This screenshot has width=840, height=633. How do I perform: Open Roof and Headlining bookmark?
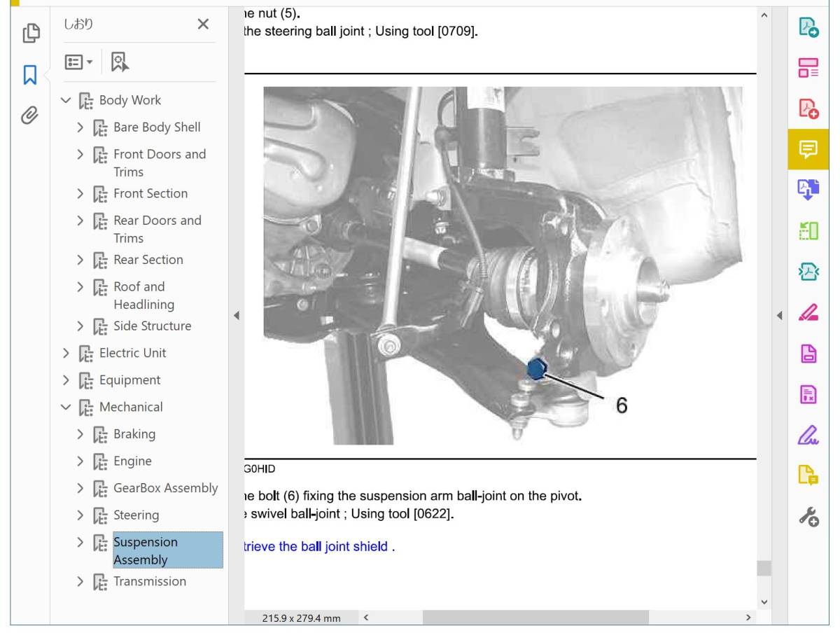tap(144, 295)
